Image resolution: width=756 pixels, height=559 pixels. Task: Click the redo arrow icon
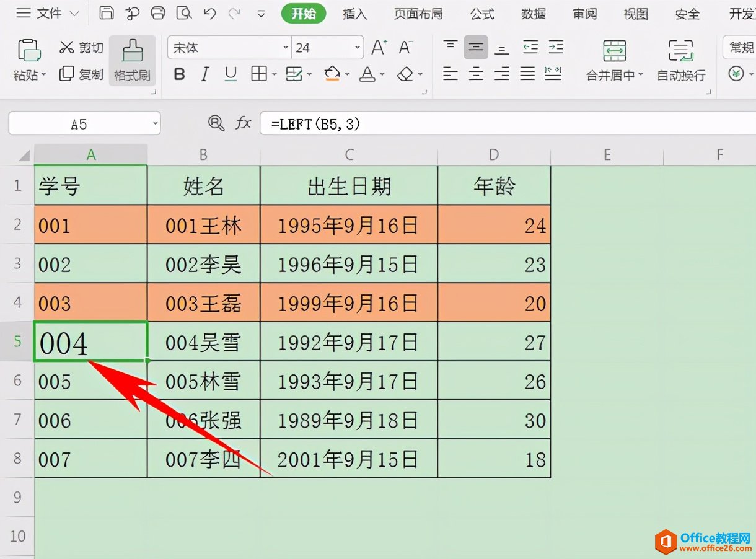(x=234, y=13)
